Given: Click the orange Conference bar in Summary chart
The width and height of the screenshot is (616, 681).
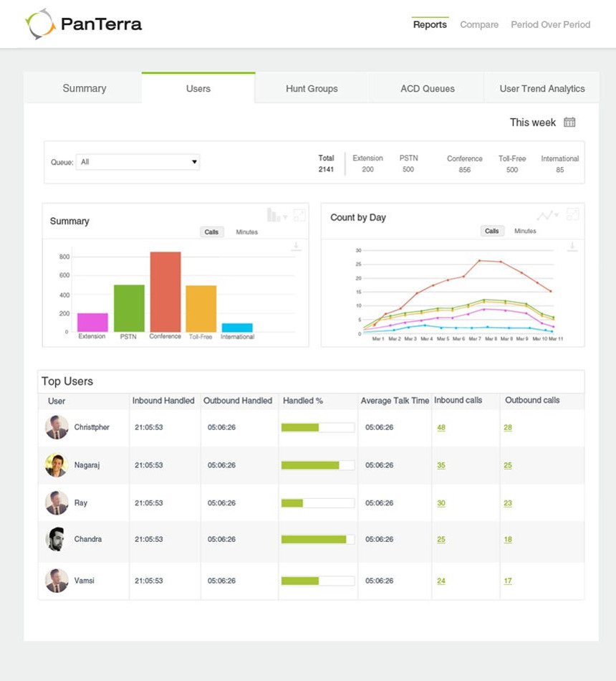Looking at the screenshot, I should [165, 292].
